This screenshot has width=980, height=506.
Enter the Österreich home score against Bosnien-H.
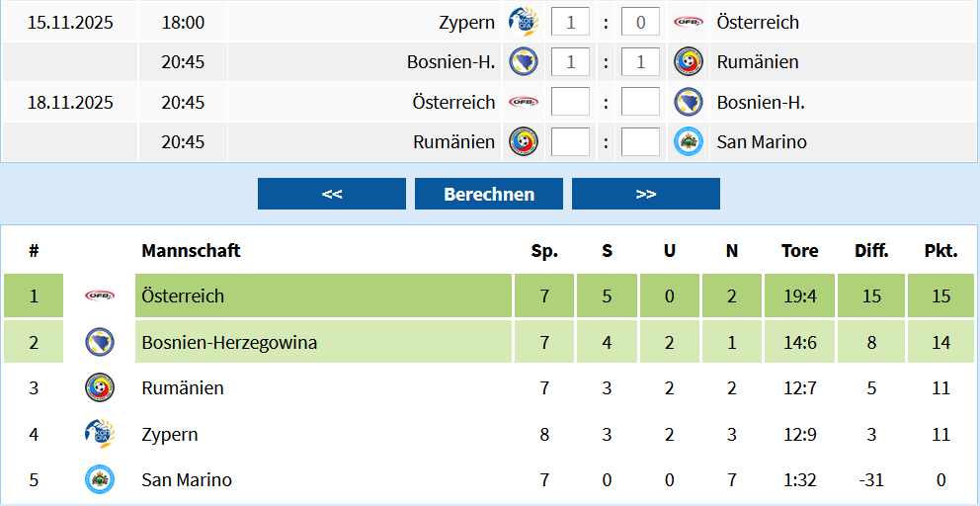[x=570, y=102]
